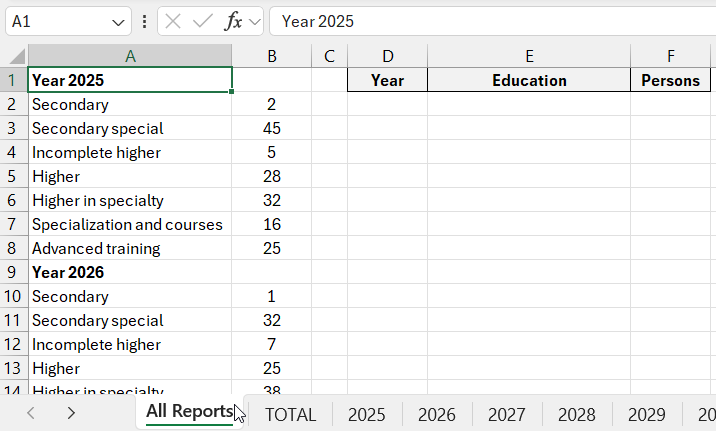Switch to the TOTAL sheet tab

tap(290, 414)
